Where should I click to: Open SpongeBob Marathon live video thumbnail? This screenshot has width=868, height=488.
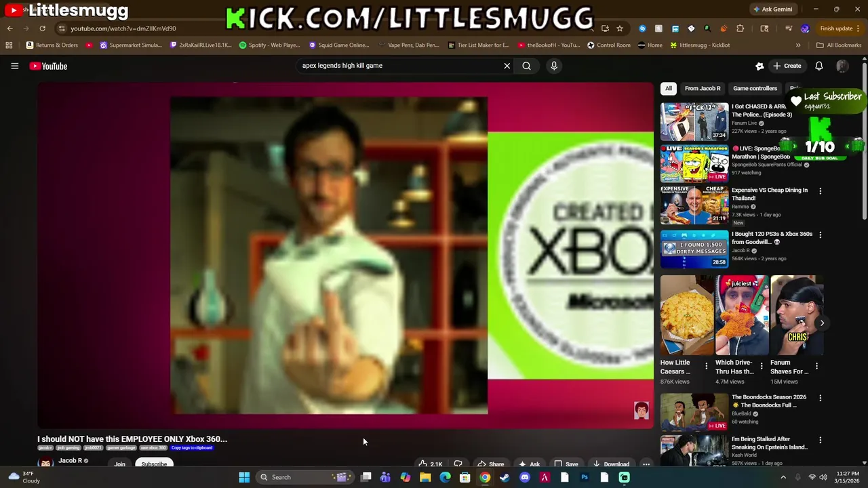coord(694,163)
